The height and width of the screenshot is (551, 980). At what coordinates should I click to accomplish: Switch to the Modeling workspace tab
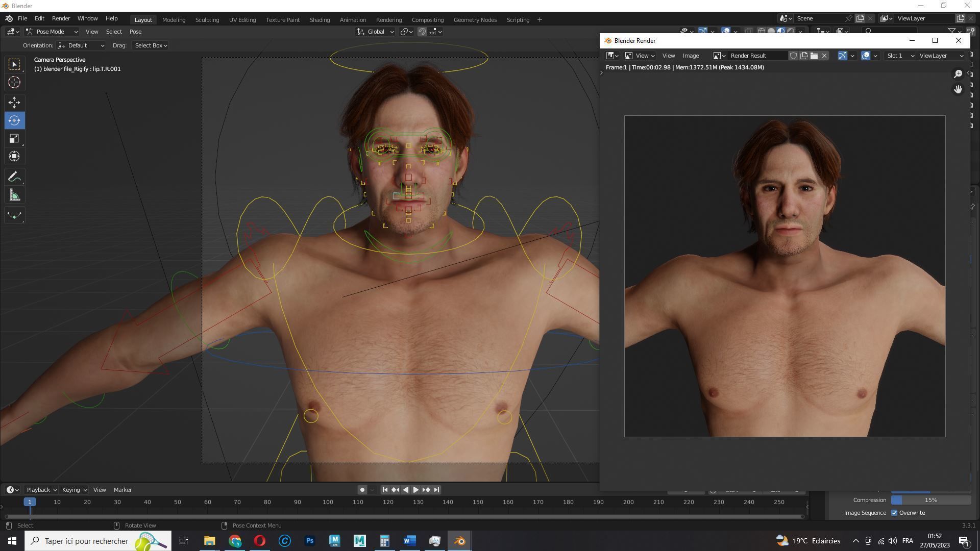click(x=174, y=20)
